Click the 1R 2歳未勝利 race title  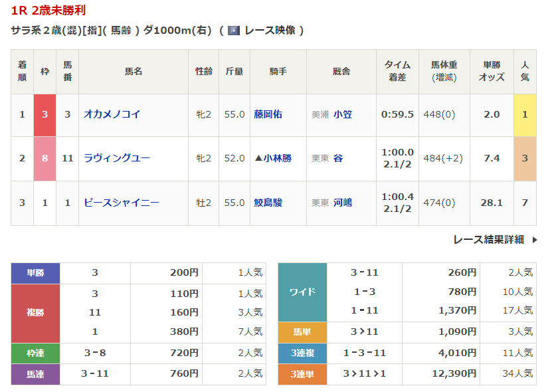coord(48,11)
